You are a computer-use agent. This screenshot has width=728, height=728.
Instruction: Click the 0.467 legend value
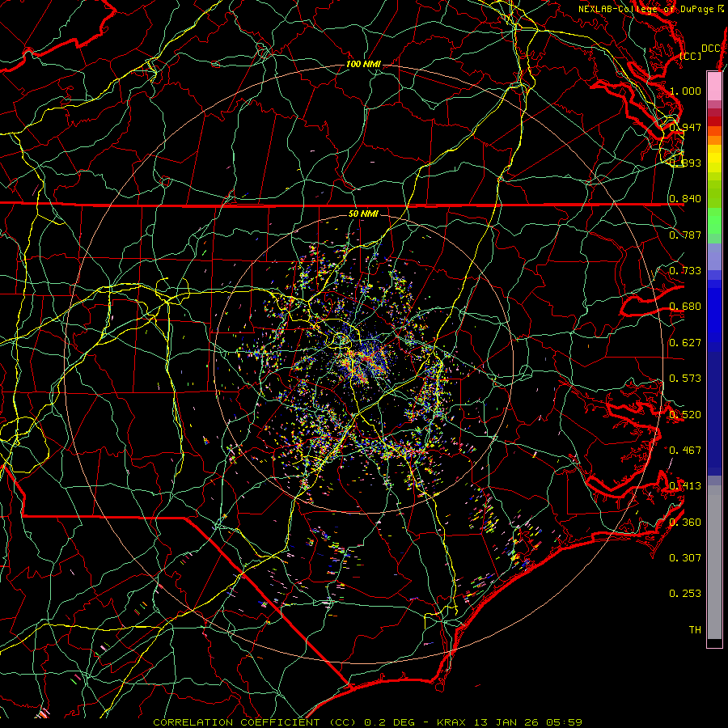pos(685,451)
